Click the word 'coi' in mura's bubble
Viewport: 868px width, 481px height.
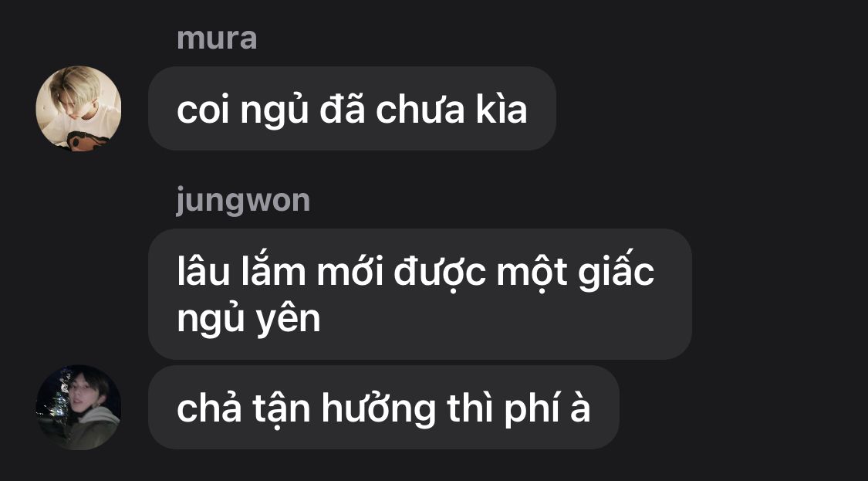pyautogui.click(x=203, y=110)
